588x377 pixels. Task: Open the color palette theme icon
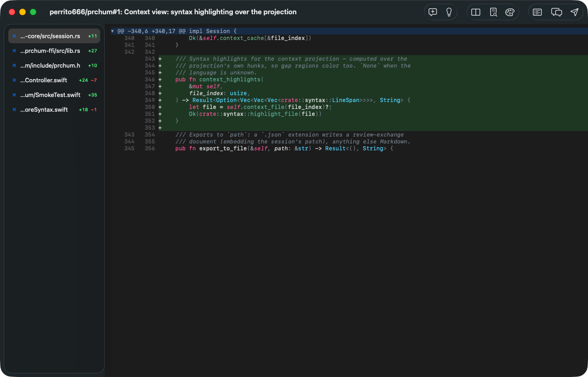[510, 12]
